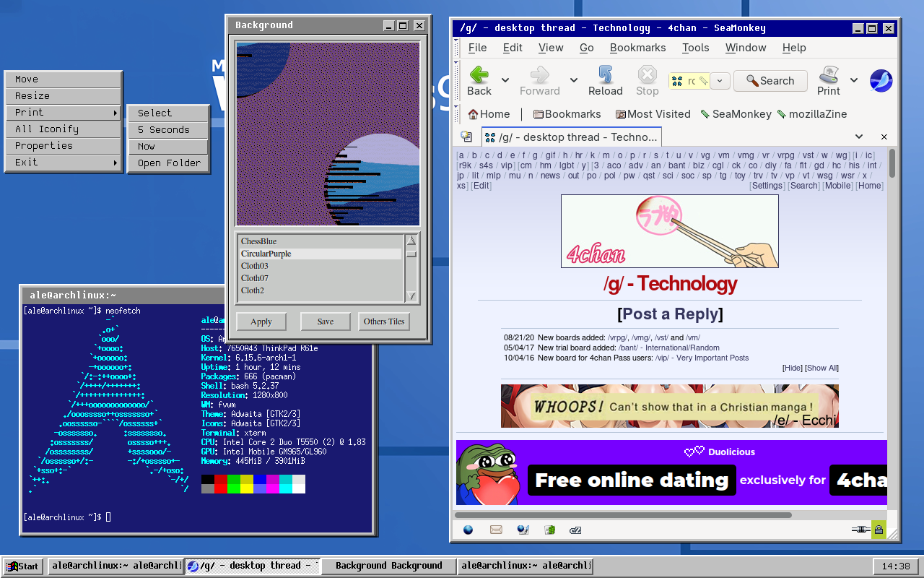The width and height of the screenshot is (924, 578).
Task: Open the Most Visited bookmark folder
Action: click(x=653, y=114)
